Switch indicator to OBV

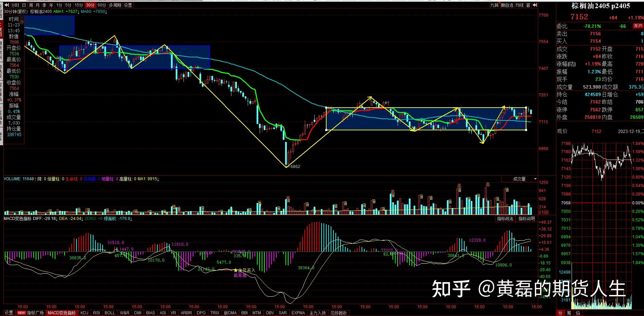pyautogui.click(x=270, y=313)
